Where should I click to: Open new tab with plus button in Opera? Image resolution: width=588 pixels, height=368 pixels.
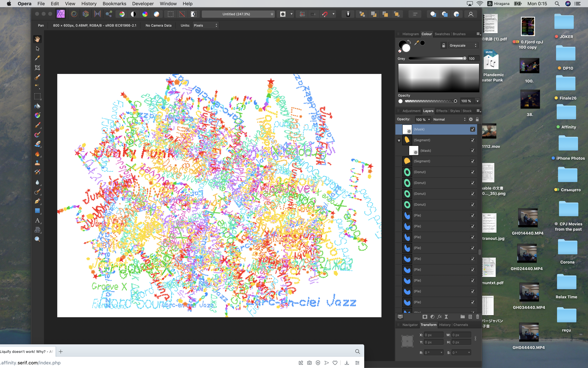[61, 351]
